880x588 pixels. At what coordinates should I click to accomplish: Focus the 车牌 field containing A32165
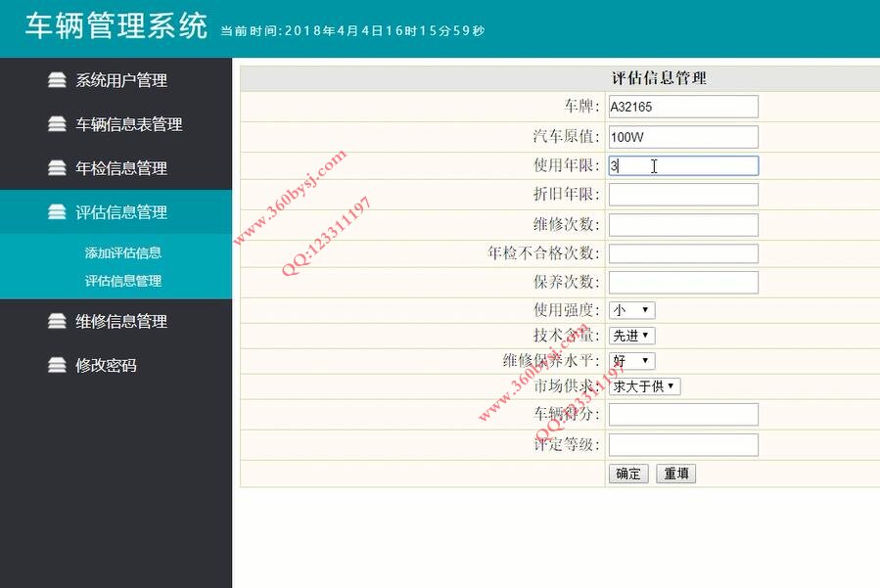pos(683,107)
